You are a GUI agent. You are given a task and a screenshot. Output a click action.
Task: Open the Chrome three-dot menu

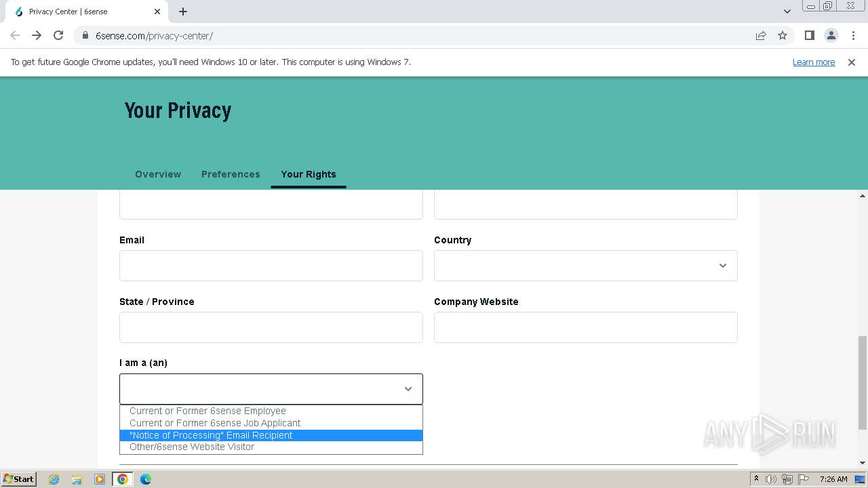click(853, 35)
